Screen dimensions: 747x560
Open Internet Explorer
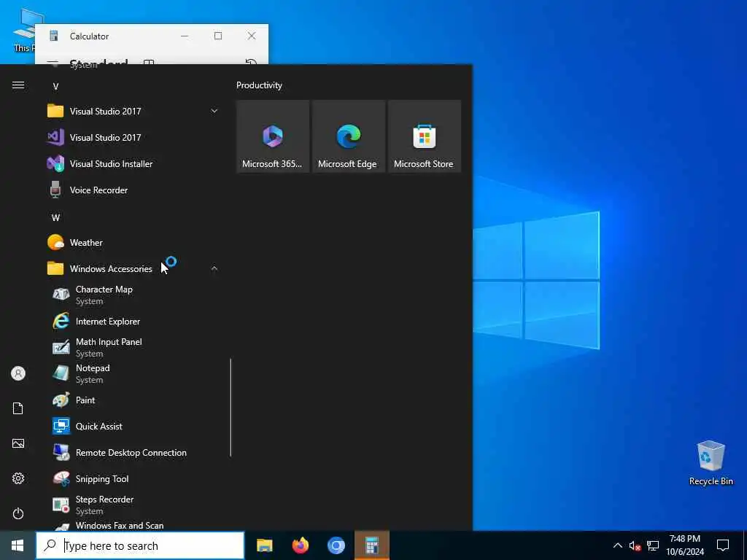pos(132,322)
